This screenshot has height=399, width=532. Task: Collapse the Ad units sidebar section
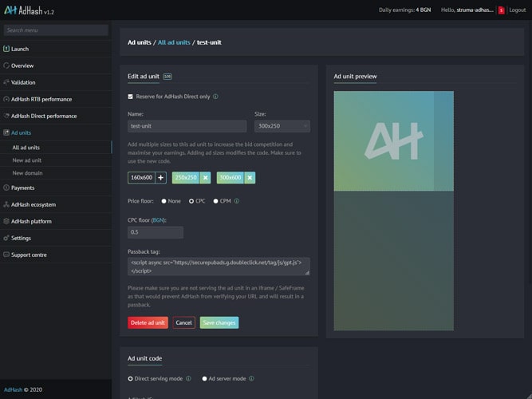tap(22, 133)
